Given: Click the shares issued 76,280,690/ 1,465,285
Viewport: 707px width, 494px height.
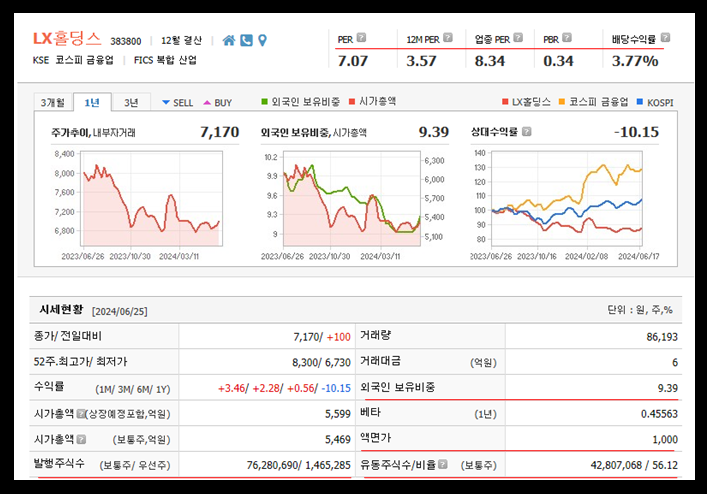Looking at the screenshot, I should [x=298, y=465].
